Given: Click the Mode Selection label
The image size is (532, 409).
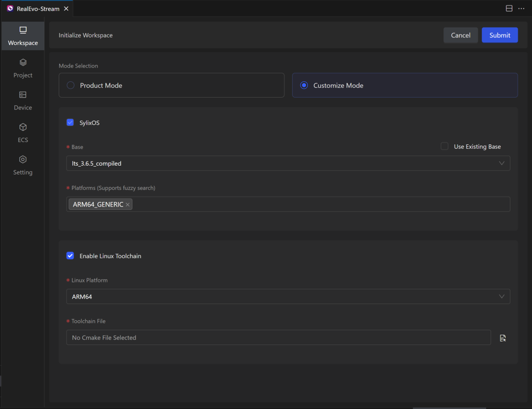Looking at the screenshot, I should pyautogui.click(x=78, y=66).
